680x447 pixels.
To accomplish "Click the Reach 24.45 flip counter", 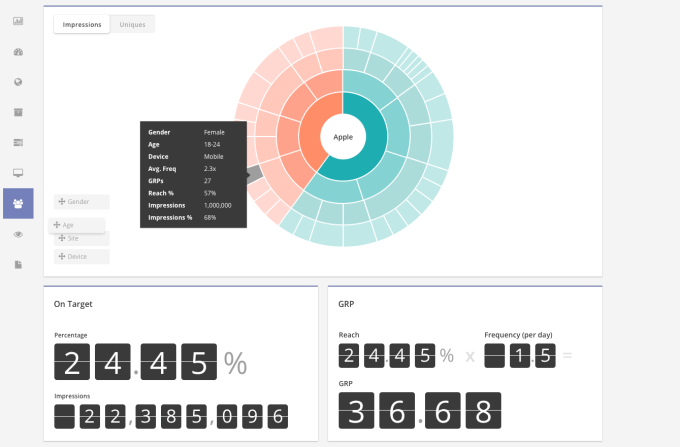I will pyautogui.click(x=387, y=356).
